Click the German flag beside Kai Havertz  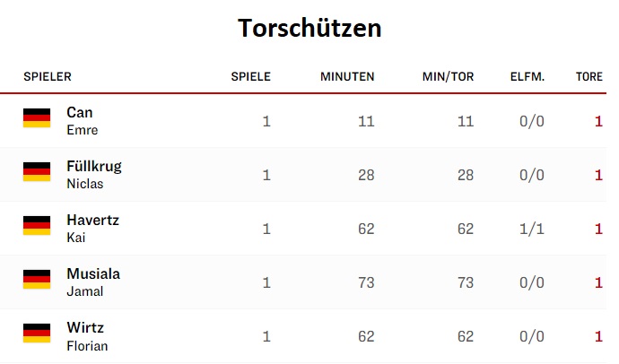pos(37,226)
